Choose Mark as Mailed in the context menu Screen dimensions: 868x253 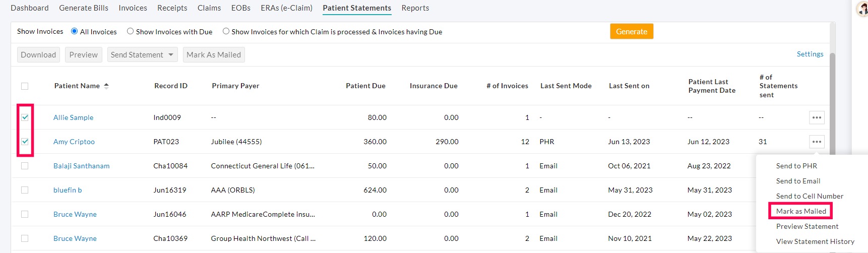pyautogui.click(x=801, y=211)
